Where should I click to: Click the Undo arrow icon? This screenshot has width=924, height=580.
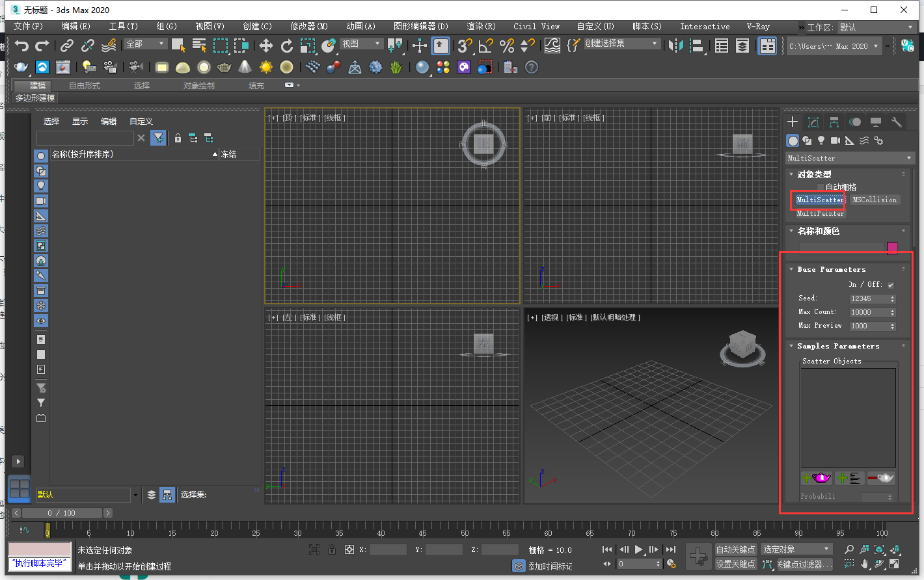click(x=21, y=46)
